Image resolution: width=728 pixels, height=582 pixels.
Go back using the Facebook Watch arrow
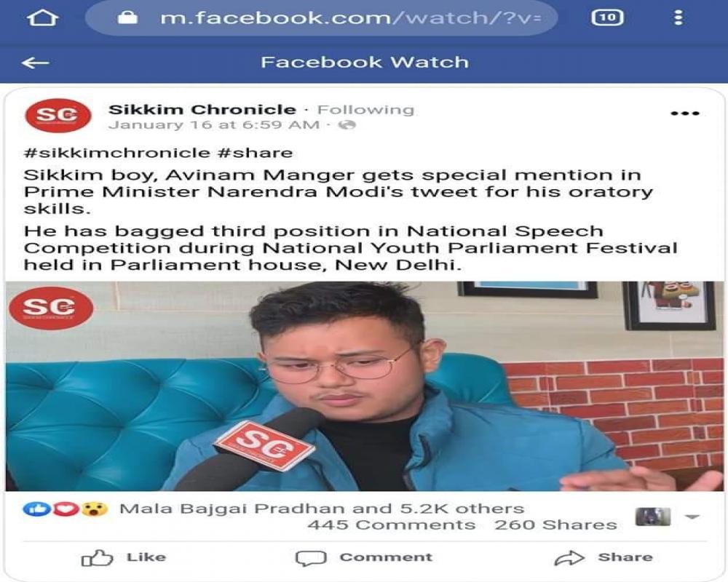35,63
